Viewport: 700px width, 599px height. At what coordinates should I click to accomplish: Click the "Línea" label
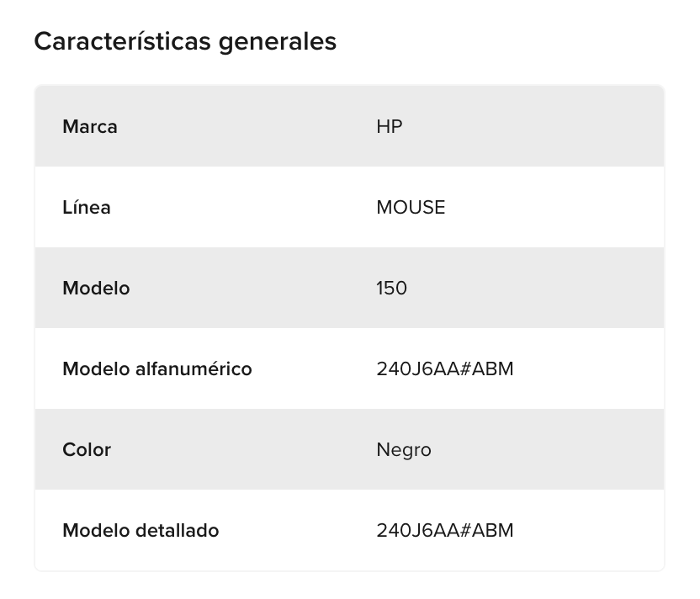87,208
